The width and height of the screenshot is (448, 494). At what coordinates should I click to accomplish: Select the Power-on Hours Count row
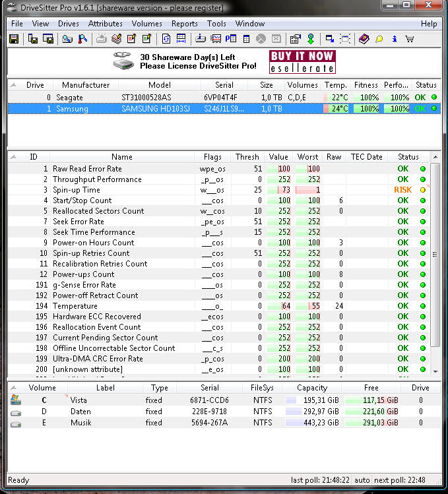click(x=219, y=243)
